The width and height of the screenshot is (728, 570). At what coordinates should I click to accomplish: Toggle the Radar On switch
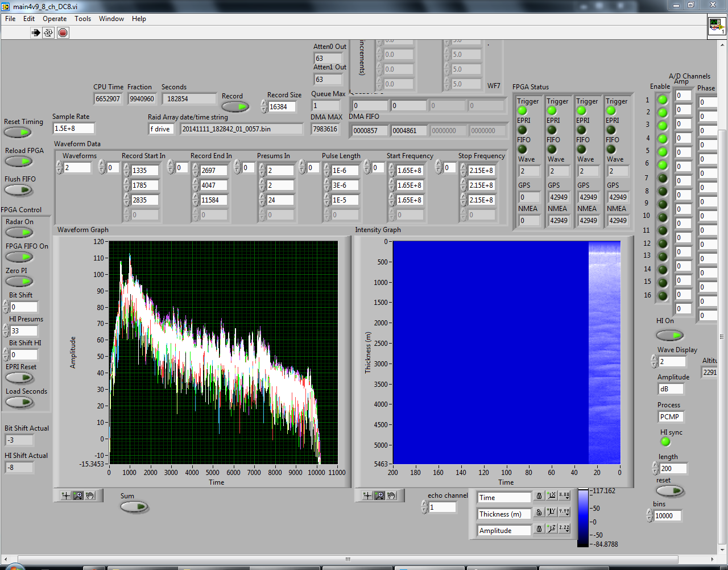(19, 232)
